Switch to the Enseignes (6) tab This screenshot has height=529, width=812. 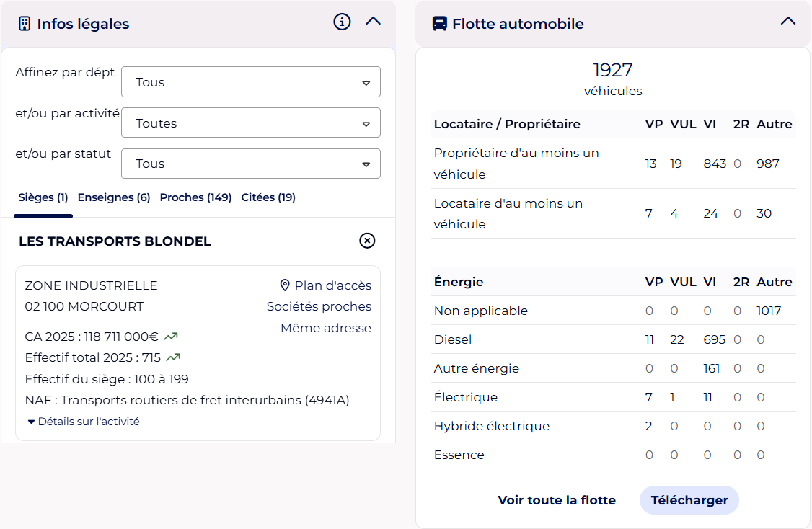click(114, 197)
